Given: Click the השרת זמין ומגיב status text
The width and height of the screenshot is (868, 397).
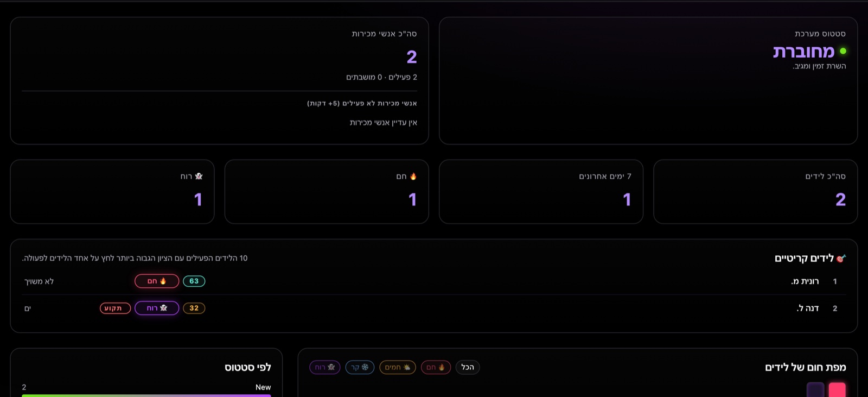Looking at the screenshot, I should click(819, 66).
